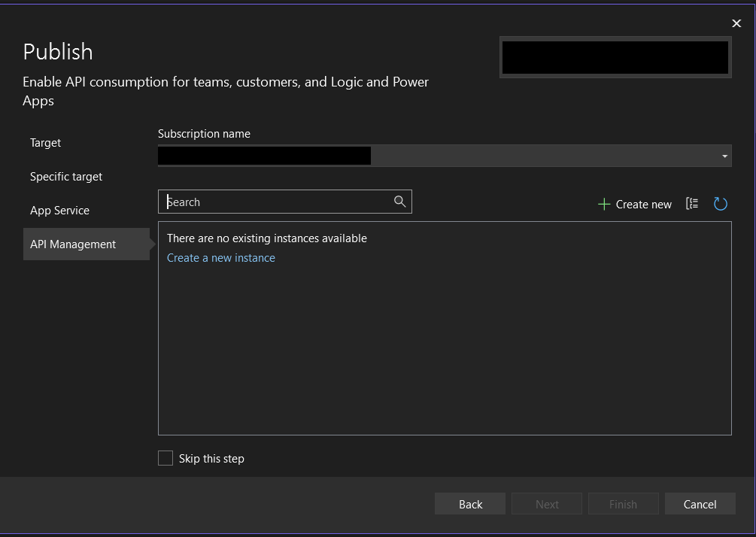This screenshot has height=537, width=756.
Task: Click the redacted subscription value area
Action: [x=263, y=156]
